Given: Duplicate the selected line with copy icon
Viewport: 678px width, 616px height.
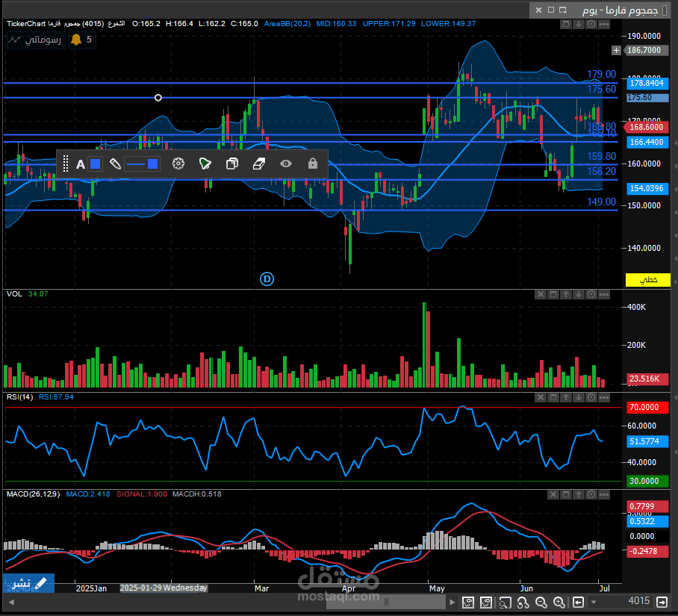Looking at the screenshot, I should pos(232,164).
